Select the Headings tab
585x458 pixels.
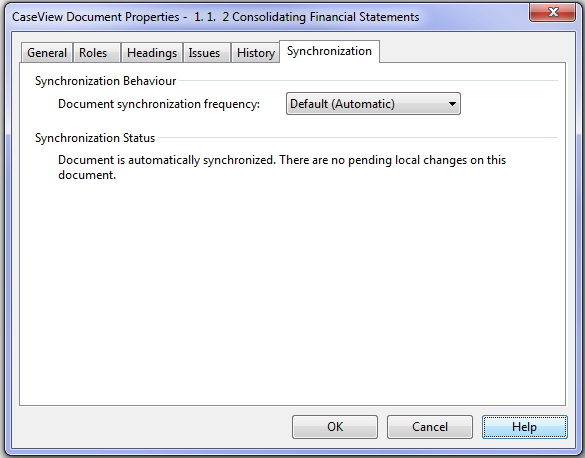point(152,53)
